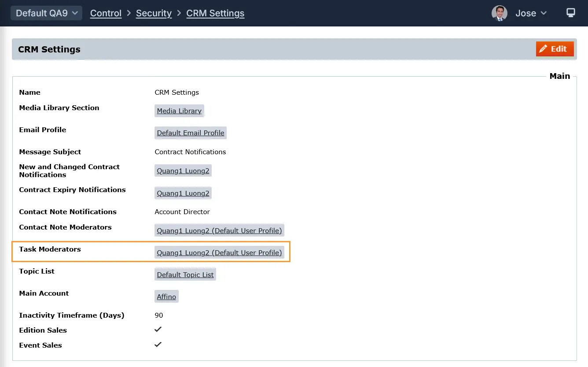Screen dimensions: 588x367
Task: Click Quang1 Luong2 under New and Changed Contract Notifications
Action: click(x=183, y=171)
